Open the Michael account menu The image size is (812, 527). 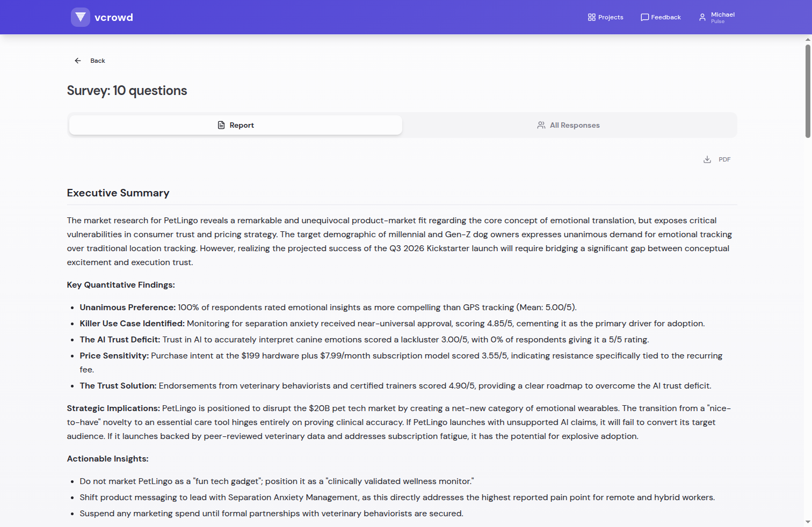717,17
